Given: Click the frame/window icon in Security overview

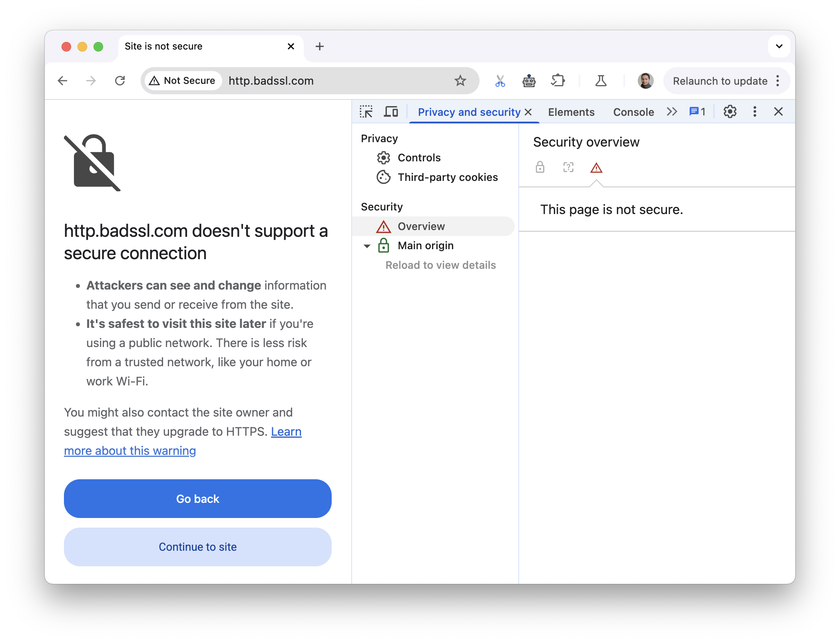Looking at the screenshot, I should point(568,167).
